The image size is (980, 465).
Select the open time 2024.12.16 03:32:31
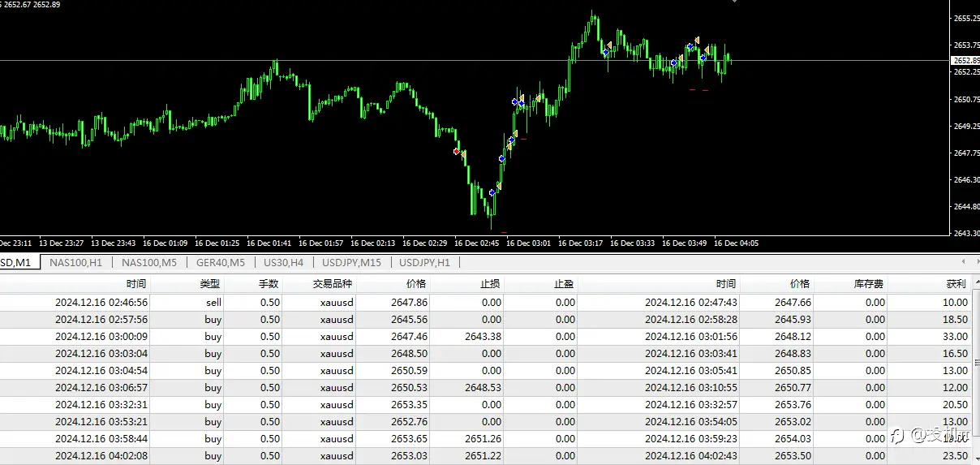click(x=101, y=404)
